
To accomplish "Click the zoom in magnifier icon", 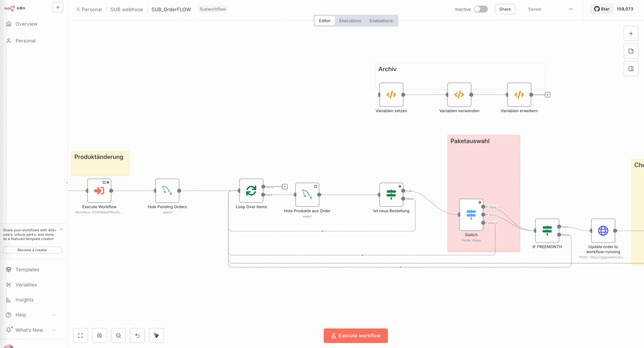I will (100, 335).
